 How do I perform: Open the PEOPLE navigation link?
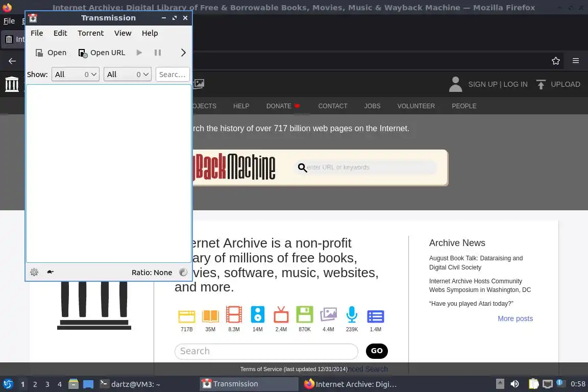point(464,106)
